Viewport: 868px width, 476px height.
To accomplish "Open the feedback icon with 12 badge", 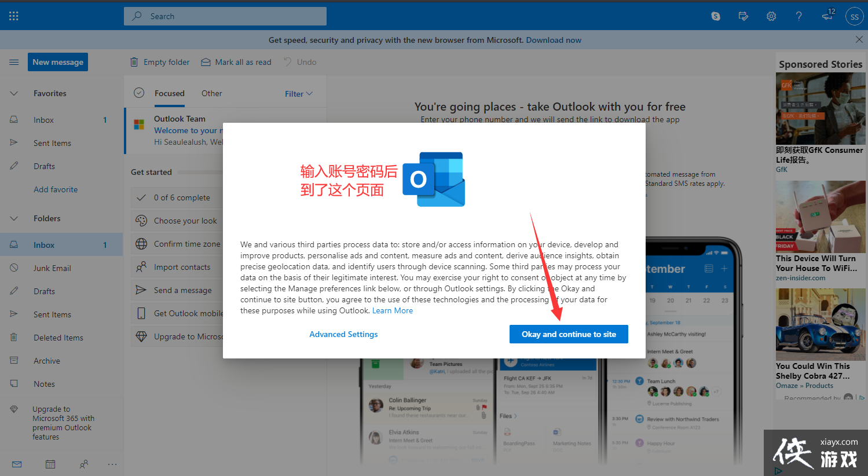I will pos(828,15).
